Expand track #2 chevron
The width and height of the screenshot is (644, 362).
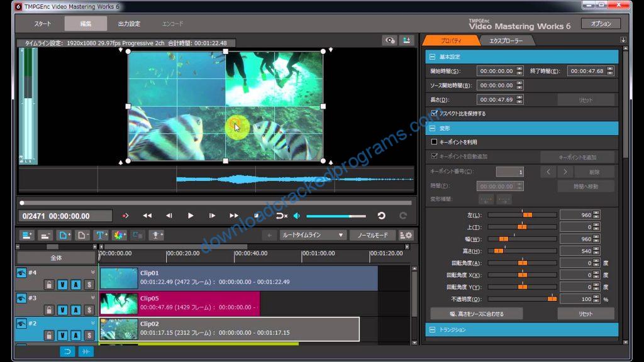pyautogui.click(x=93, y=323)
